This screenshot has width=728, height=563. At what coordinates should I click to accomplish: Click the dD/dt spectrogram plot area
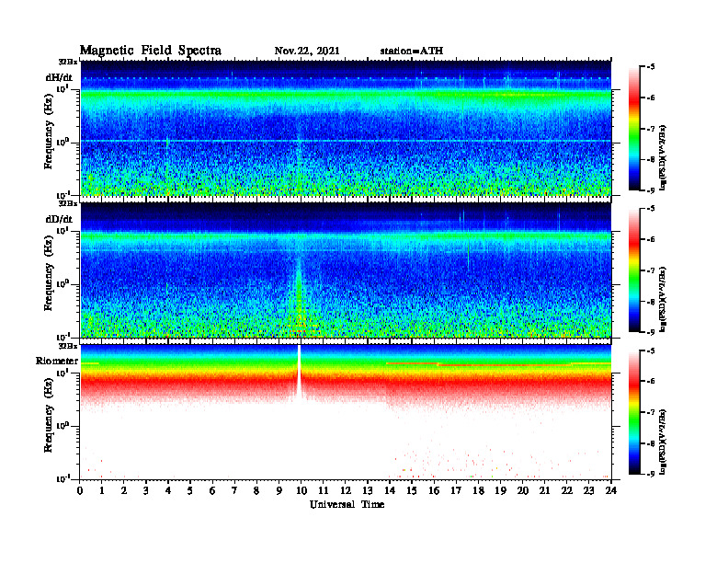[x=346, y=270]
